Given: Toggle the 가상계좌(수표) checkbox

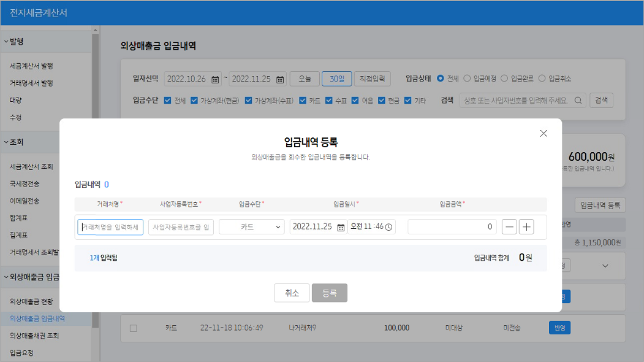Looking at the screenshot, I should [249, 101].
